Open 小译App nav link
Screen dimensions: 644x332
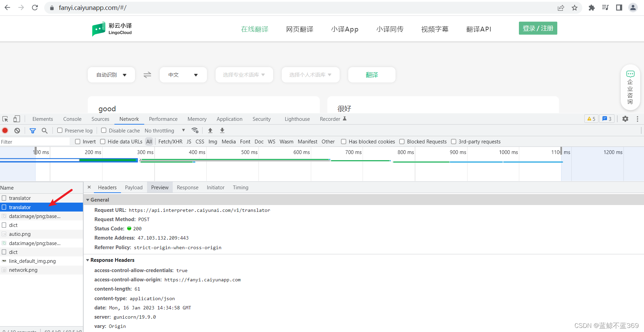pyautogui.click(x=345, y=29)
